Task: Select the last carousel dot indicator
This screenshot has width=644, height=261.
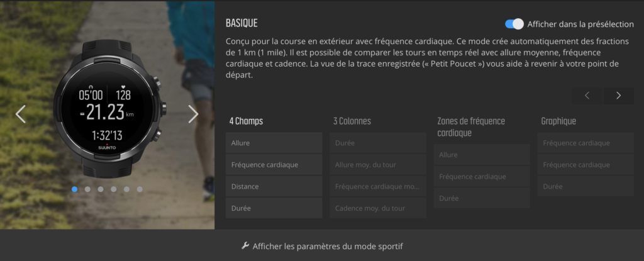Action: click(140, 189)
